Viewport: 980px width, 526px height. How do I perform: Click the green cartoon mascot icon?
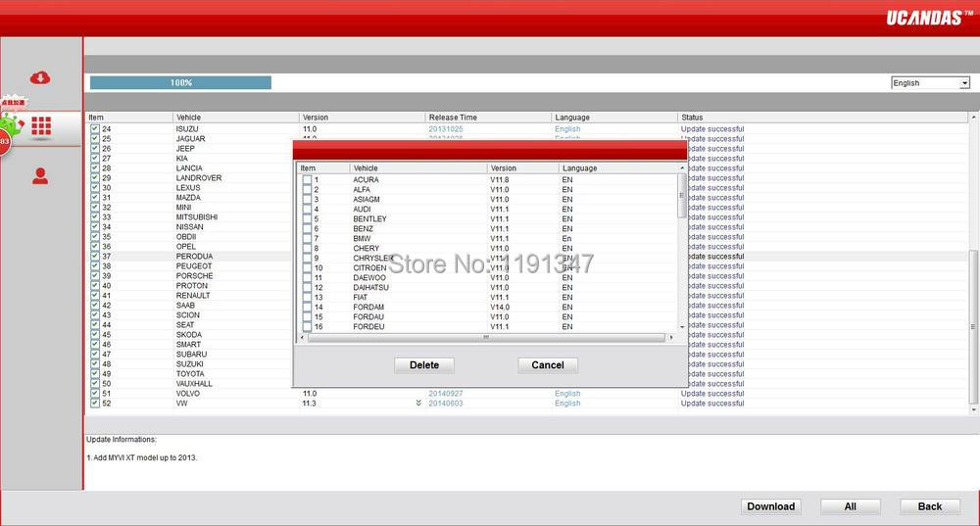11,124
